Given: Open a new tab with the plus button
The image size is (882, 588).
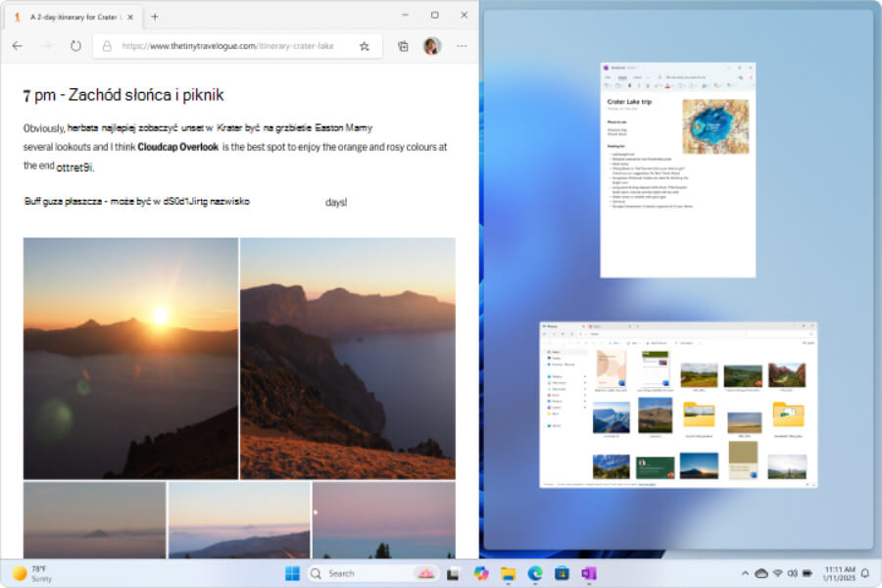Looking at the screenshot, I should (x=155, y=16).
